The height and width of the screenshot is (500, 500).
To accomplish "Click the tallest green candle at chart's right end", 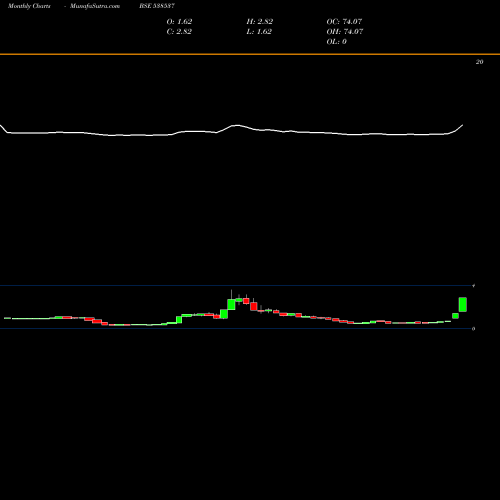I will (x=463, y=305).
